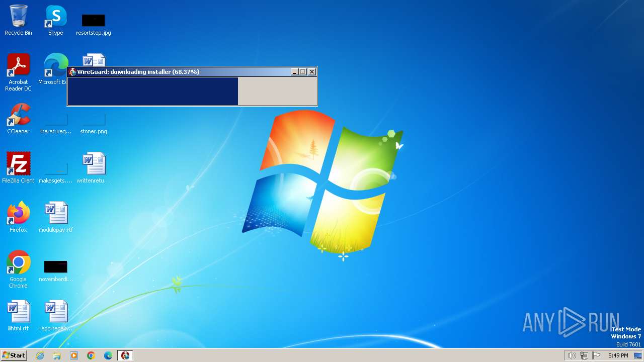Select the writtenretu... Word document
This screenshot has width=644, height=362.
tap(94, 168)
